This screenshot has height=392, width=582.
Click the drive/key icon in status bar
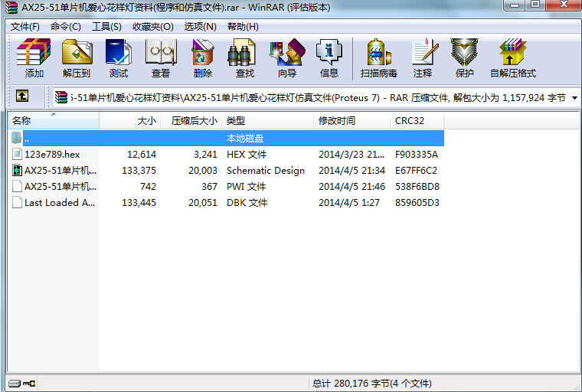pos(22,383)
